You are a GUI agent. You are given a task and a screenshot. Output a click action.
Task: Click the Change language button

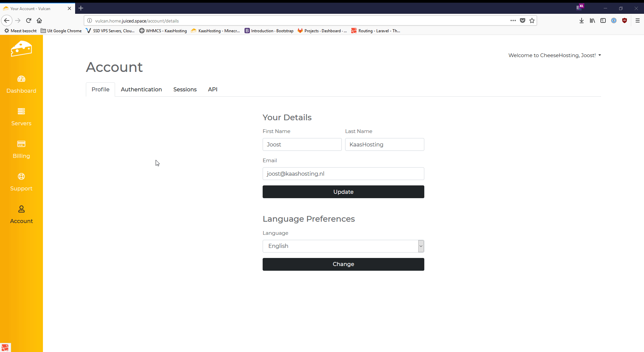tap(343, 264)
